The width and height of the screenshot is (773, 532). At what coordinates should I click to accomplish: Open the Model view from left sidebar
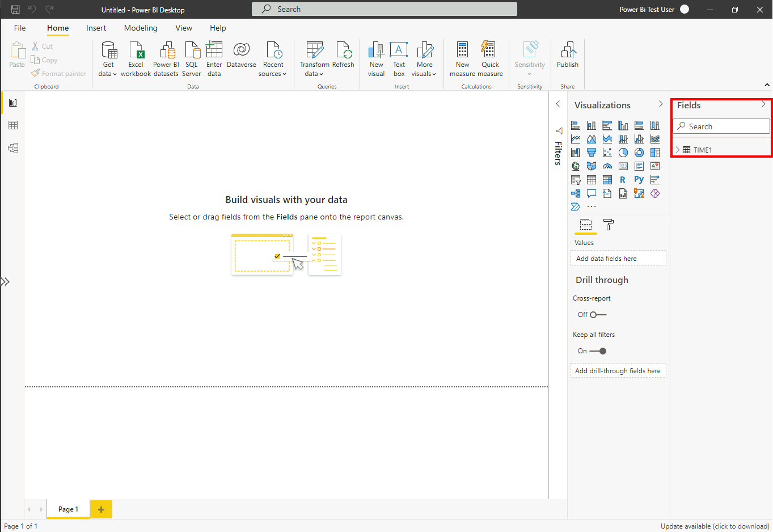pos(13,148)
